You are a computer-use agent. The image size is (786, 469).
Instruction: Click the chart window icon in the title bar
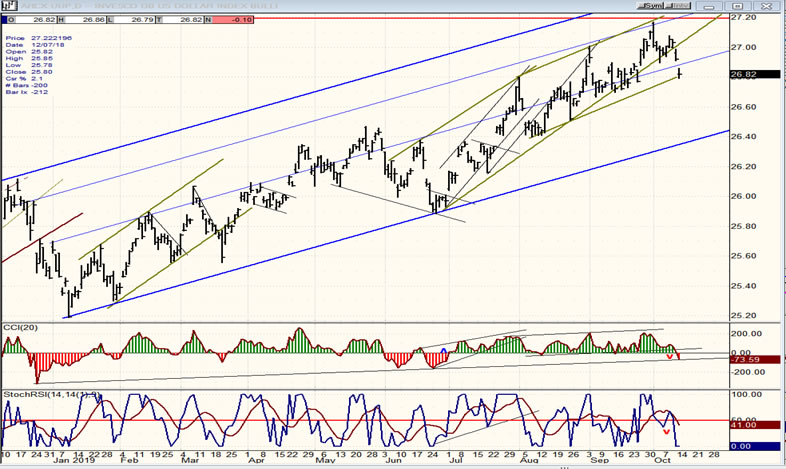(x=6, y=5)
